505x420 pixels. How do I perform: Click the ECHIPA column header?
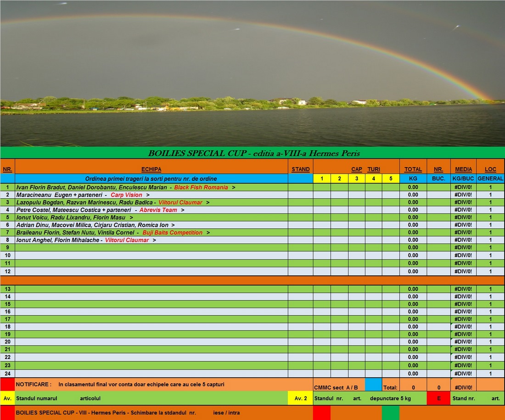point(151,169)
